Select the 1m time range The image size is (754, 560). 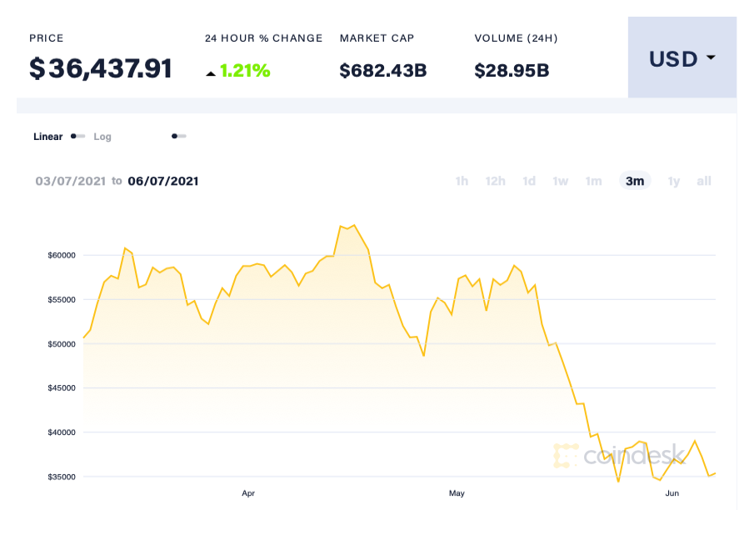pos(593,181)
